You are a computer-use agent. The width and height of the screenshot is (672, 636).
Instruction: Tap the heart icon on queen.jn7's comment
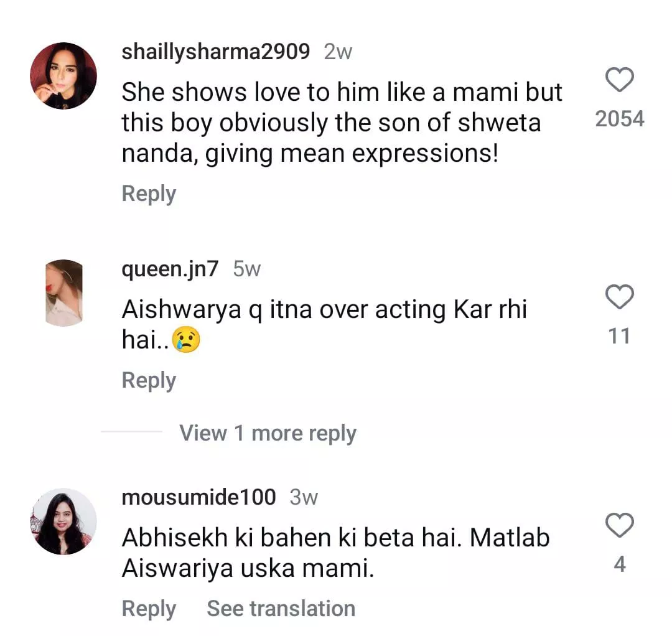click(619, 297)
